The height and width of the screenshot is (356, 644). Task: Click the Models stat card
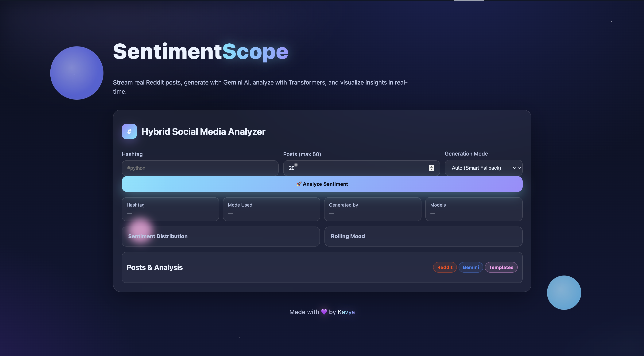pyautogui.click(x=474, y=209)
